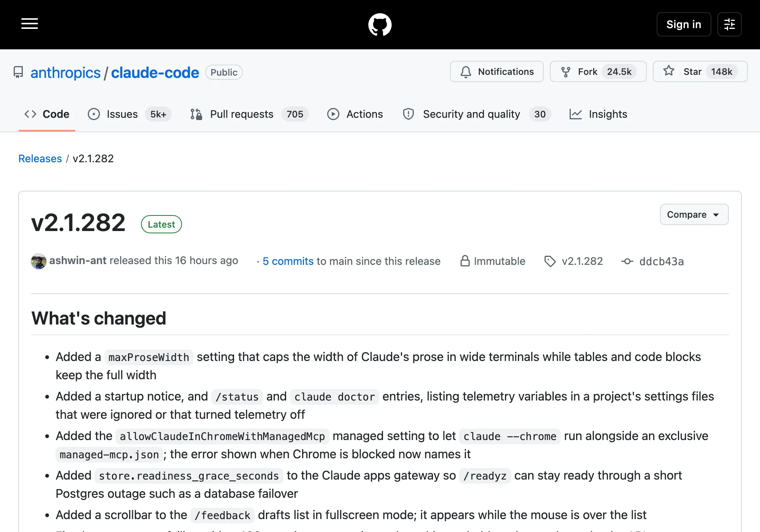Open the Actions tab
Viewport: 760px width, 532px height.
pyautogui.click(x=355, y=114)
